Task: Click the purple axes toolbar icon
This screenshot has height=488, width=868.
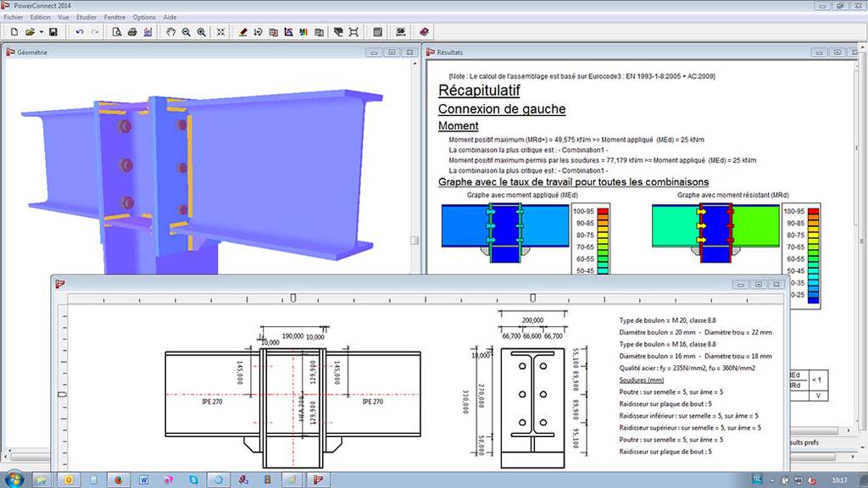Action: click(288, 32)
